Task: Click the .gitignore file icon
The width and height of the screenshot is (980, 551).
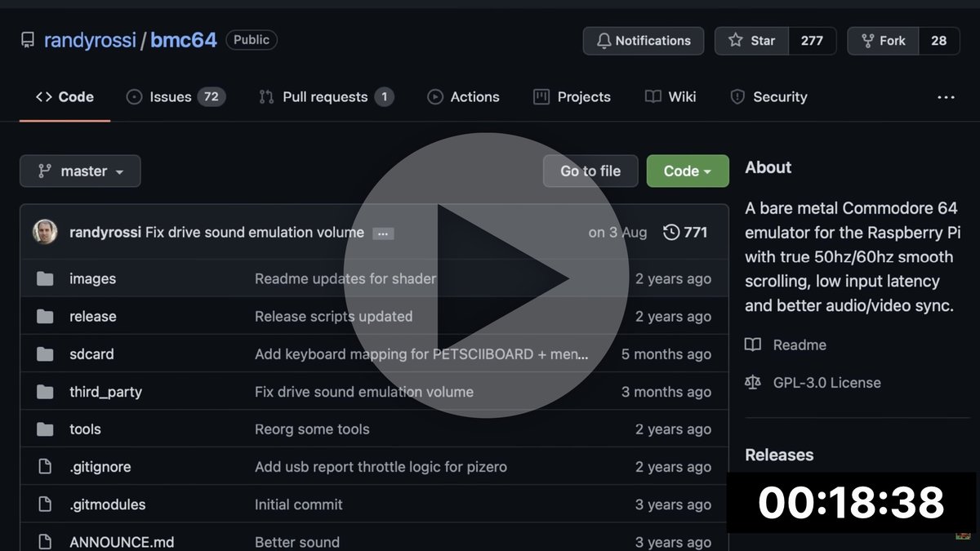Action: [x=45, y=467]
